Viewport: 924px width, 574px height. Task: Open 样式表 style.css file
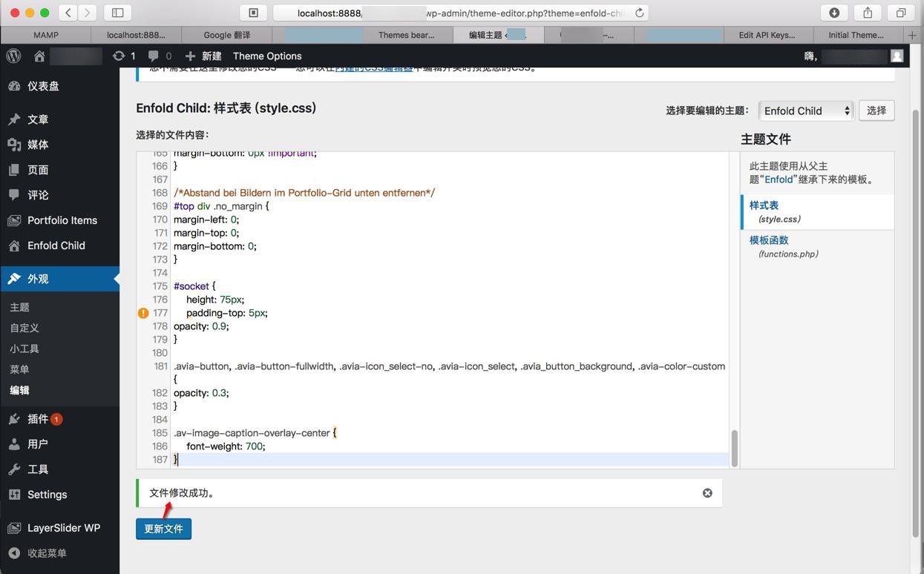click(764, 205)
